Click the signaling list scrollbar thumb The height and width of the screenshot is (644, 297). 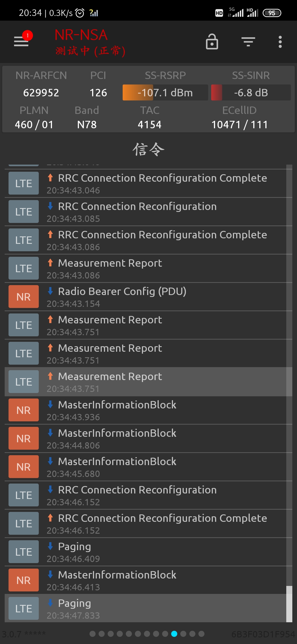pyautogui.click(x=289, y=604)
